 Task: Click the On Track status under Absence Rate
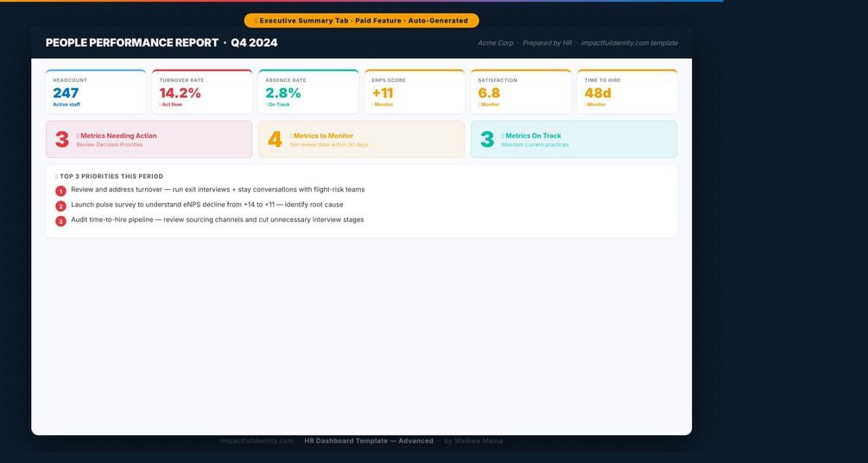tap(277, 105)
